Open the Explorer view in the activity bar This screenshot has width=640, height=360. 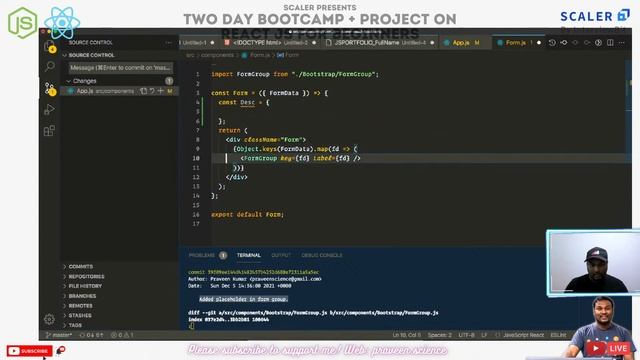(x=50, y=46)
